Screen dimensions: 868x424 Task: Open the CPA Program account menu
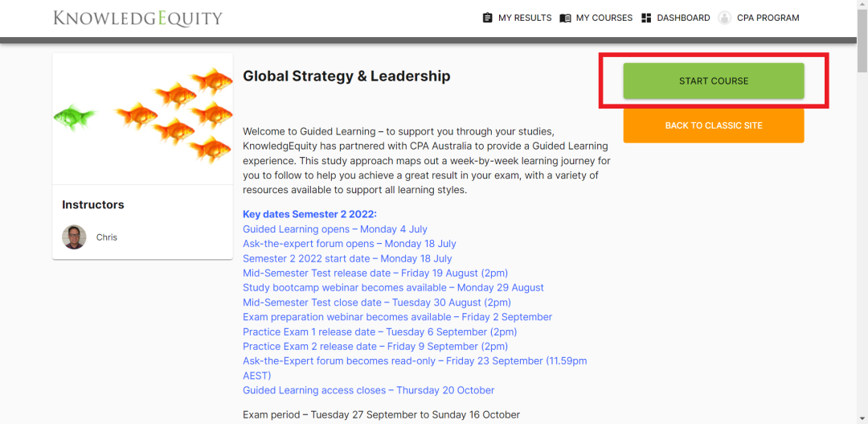tap(768, 18)
